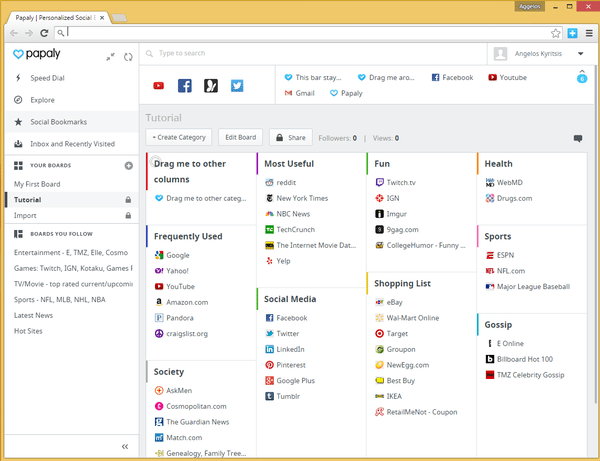
Task: Open the comments speech bubble icon
Action: 578,138
